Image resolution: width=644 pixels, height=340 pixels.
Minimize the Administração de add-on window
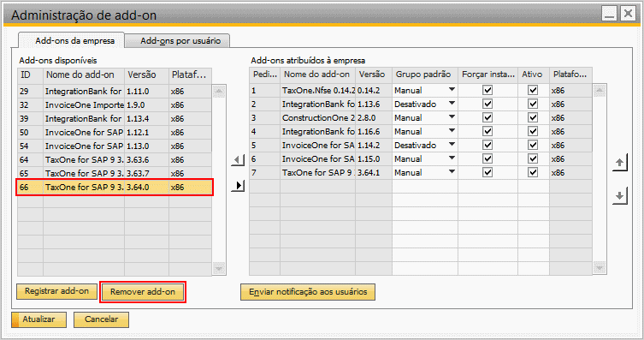(x=610, y=14)
